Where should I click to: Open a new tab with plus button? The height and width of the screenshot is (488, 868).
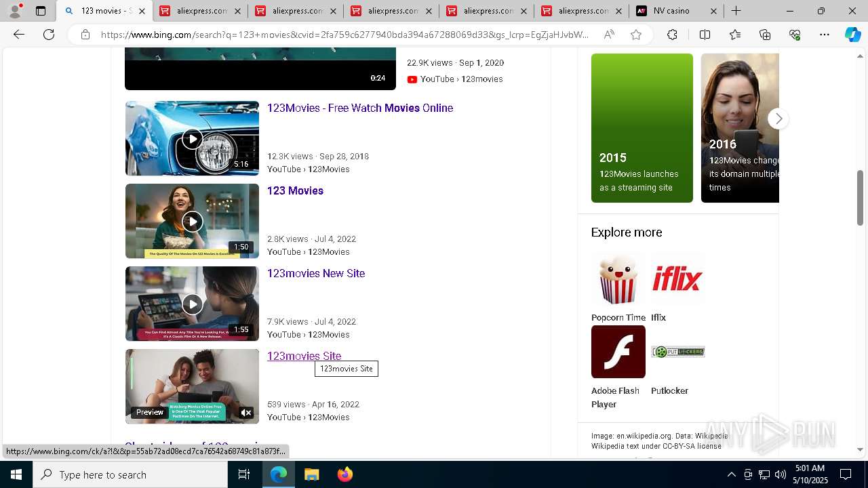click(736, 11)
